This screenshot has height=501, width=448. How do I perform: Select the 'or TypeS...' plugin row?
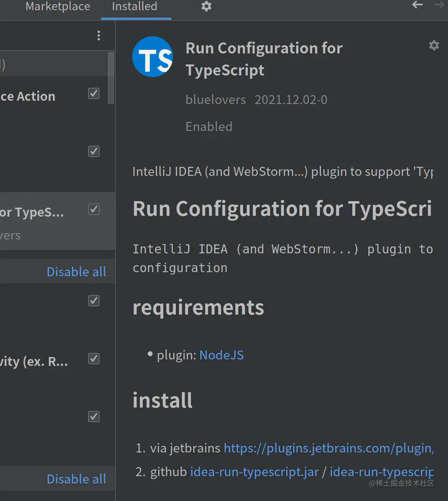(x=58, y=221)
